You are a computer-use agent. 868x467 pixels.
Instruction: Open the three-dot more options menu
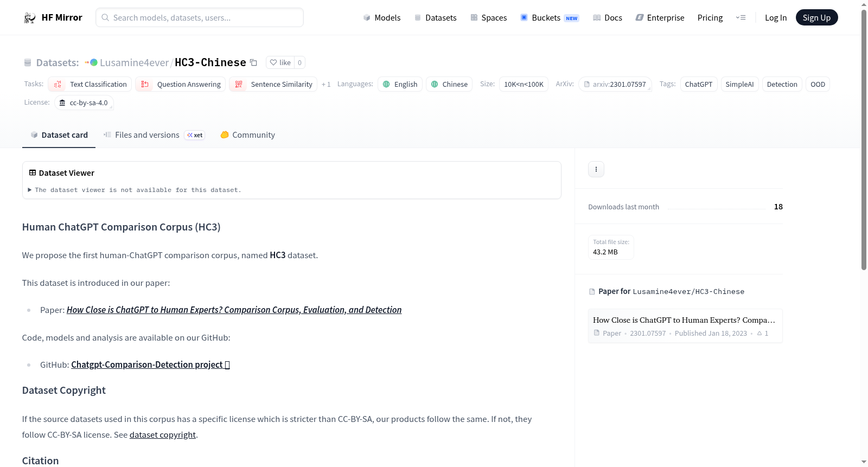click(x=596, y=169)
